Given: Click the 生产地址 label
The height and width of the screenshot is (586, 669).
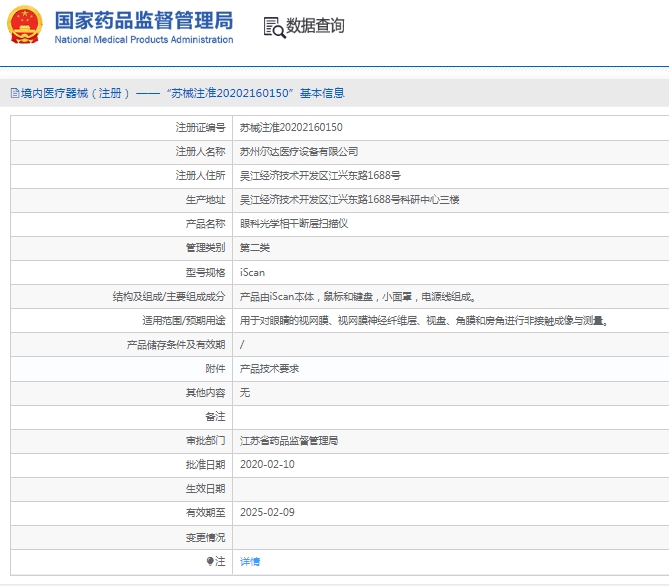Looking at the screenshot, I should click(x=205, y=199).
